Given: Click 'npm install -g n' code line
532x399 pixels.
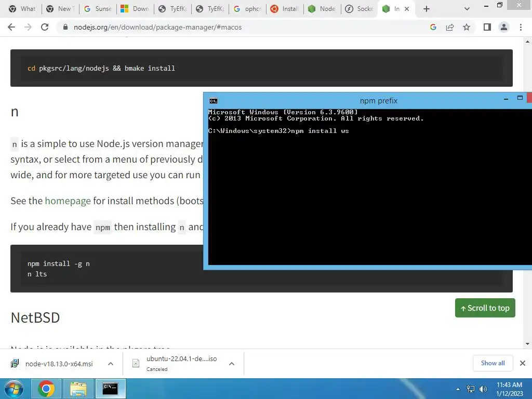Looking at the screenshot, I should (x=59, y=263).
